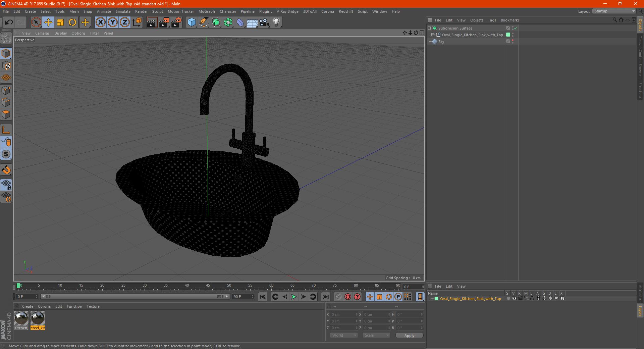Toggle Viewport Solo mode
Image resolution: width=644 pixels, height=349 pixels.
[6, 154]
